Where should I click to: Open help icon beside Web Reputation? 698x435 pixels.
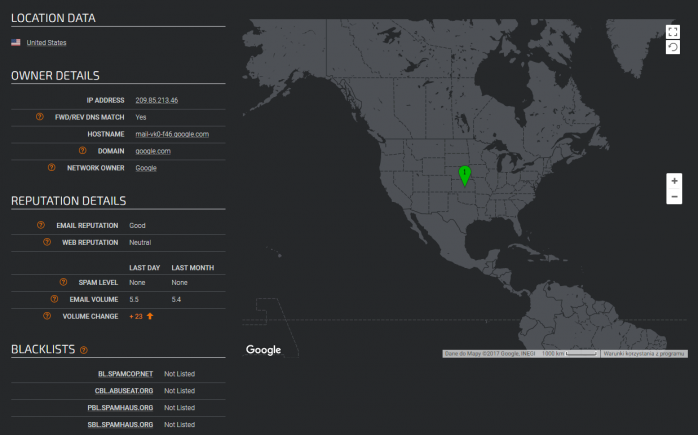tap(46, 242)
